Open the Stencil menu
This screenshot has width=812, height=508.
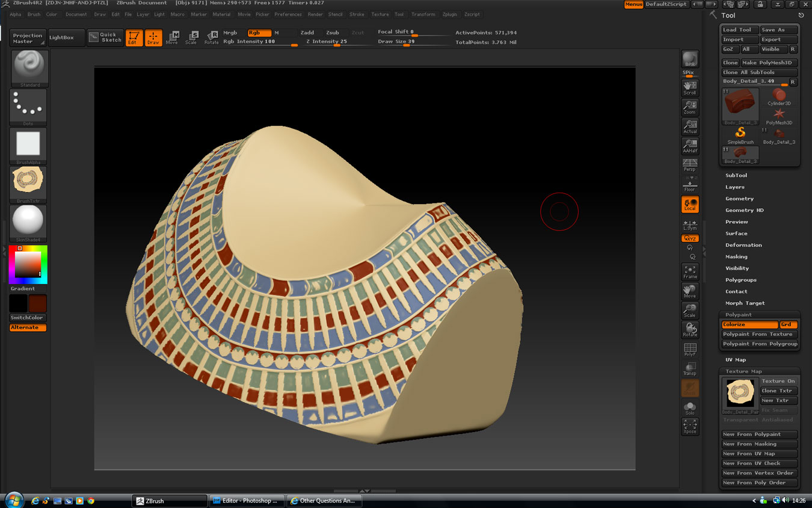coord(335,14)
